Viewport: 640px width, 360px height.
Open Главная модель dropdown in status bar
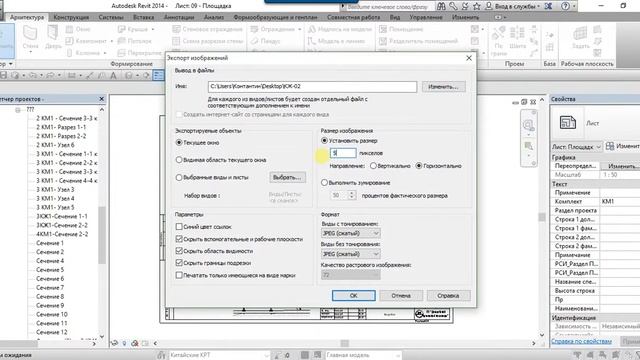tap(362, 356)
